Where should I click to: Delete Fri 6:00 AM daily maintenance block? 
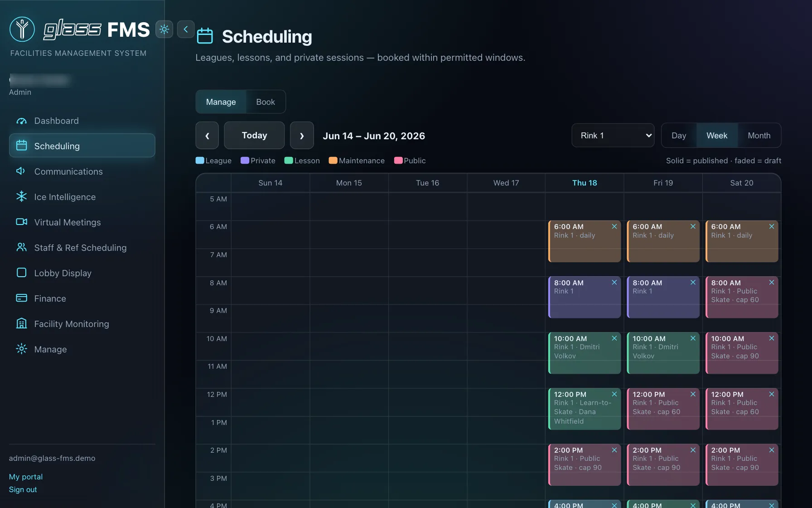pos(693,226)
